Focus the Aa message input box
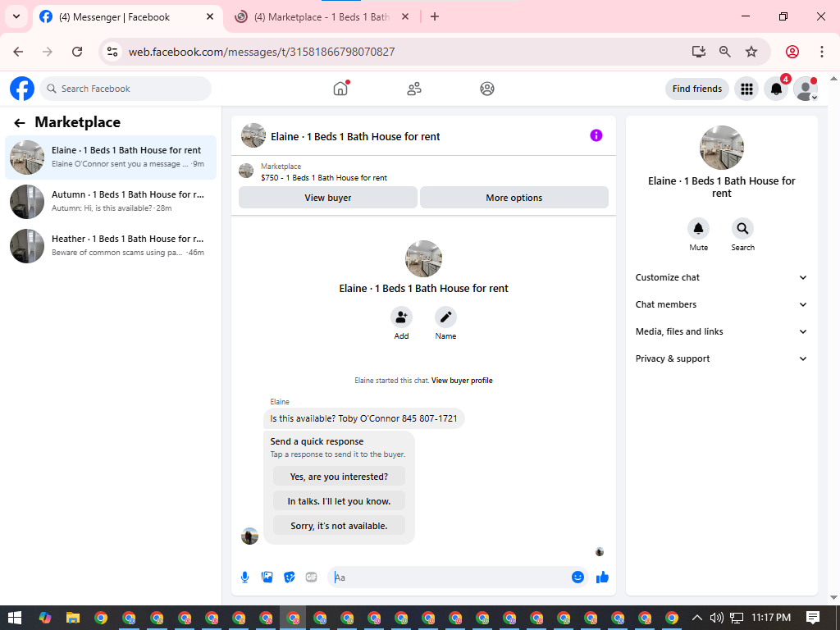 click(x=450, y=577)
